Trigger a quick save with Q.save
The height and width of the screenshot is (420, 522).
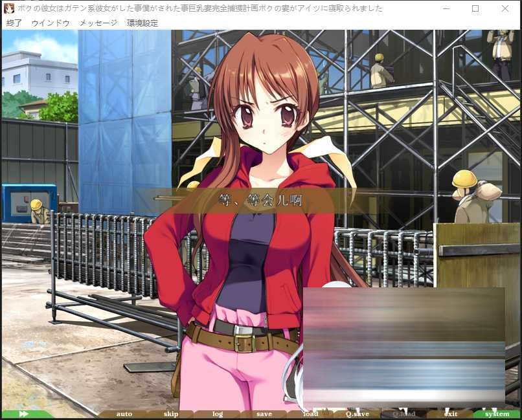click(357, 414)
